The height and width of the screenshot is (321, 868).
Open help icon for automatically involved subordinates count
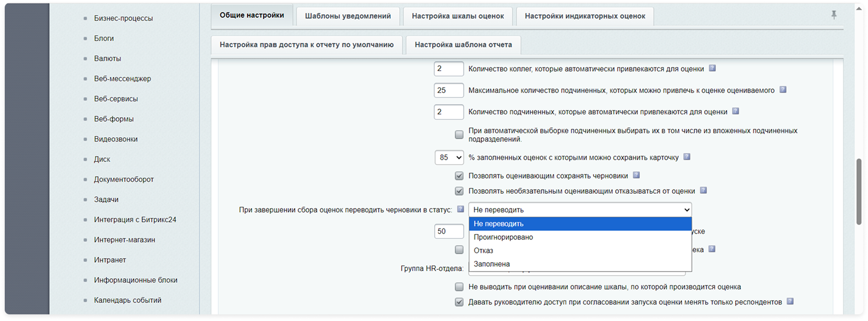click(735, 111)
